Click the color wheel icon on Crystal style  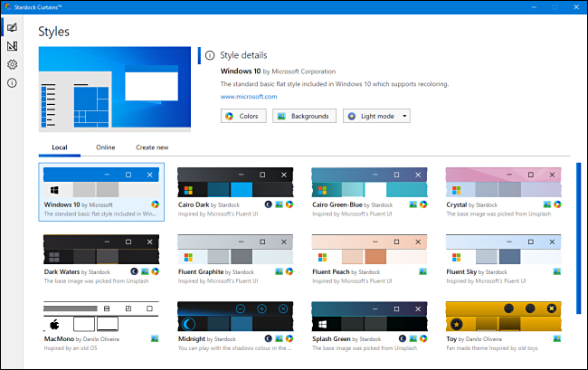click(557, 205)
